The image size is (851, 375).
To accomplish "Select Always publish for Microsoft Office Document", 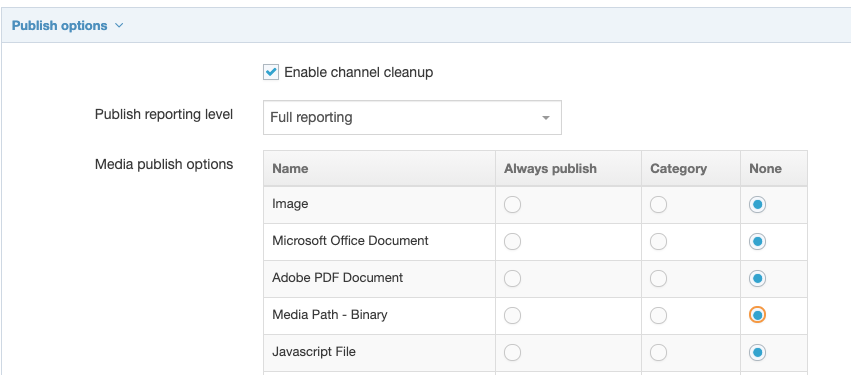I will (512, 241).
